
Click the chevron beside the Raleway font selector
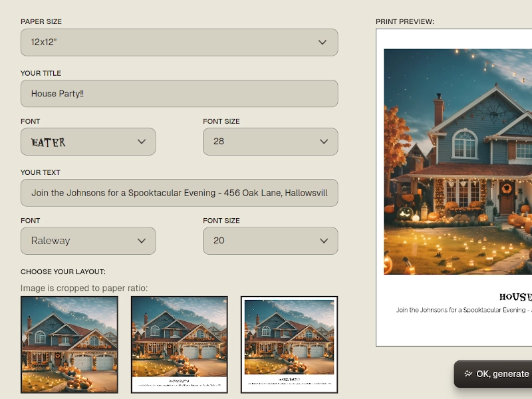(141, 241)
